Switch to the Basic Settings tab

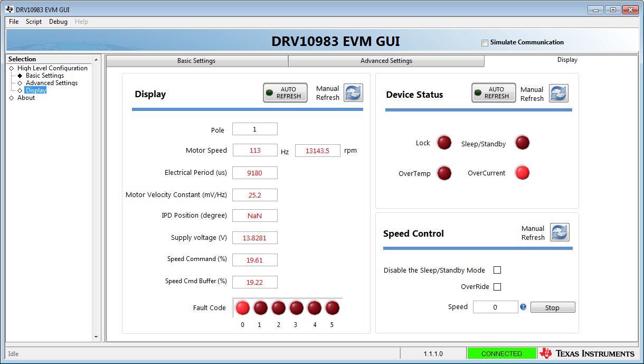[x=197, y=61]
